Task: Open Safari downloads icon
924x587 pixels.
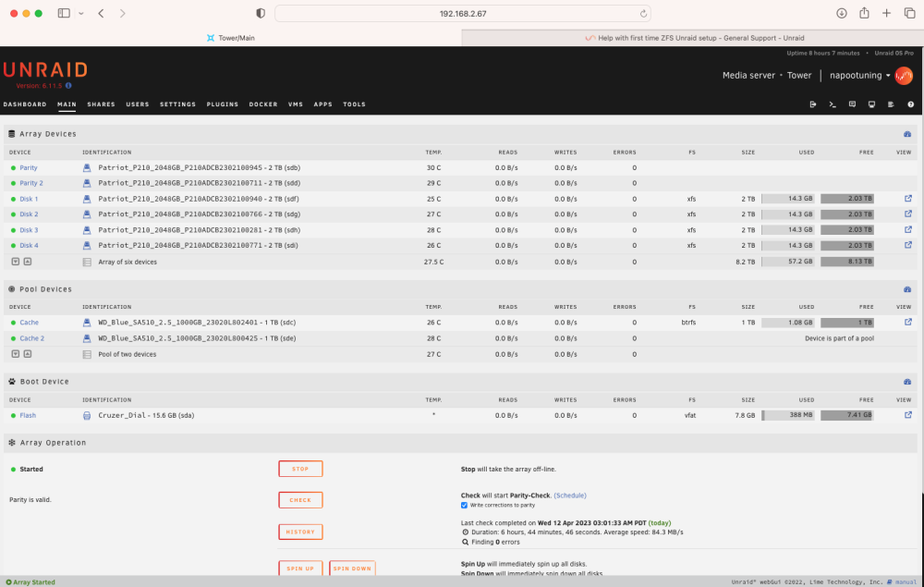Action: tap(842, 13)
